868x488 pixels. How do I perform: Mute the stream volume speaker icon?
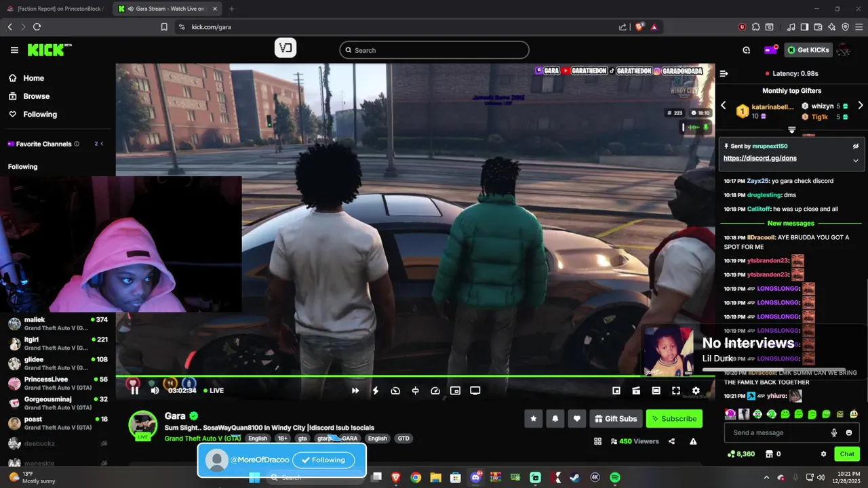click(155, 390)
